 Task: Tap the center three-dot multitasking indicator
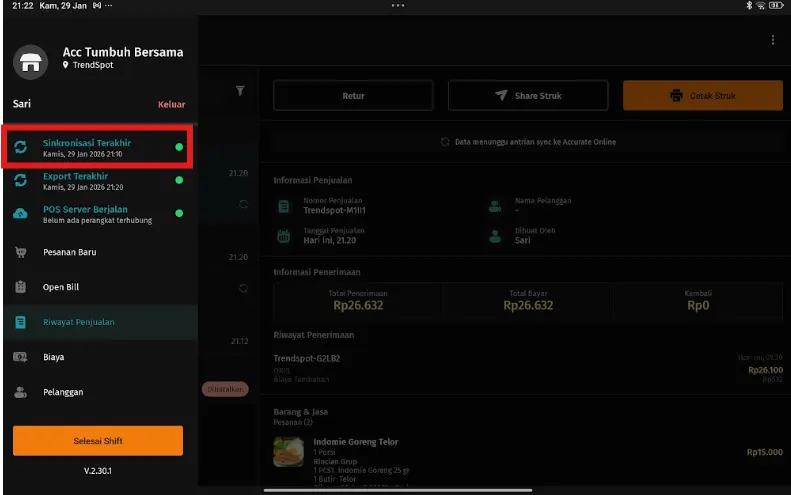pos(398,6)
